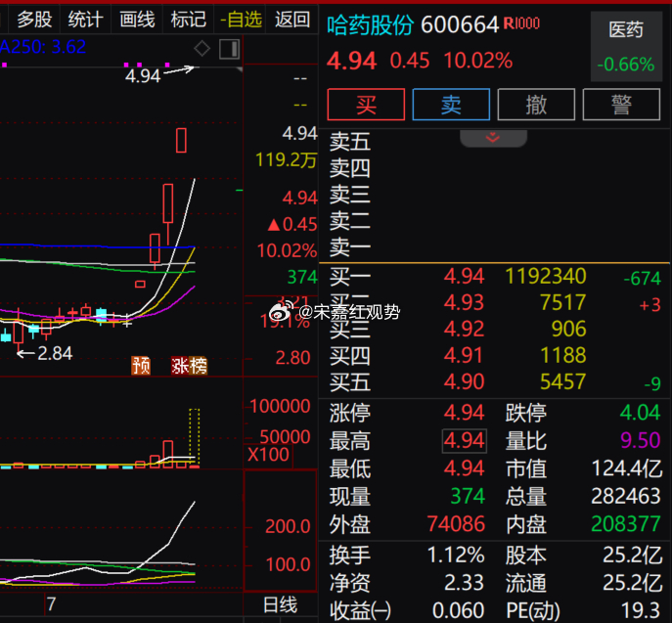Click the 换手 rate 1.12%
The width and height of the screenshot is (672, 623).
(456, 556)
